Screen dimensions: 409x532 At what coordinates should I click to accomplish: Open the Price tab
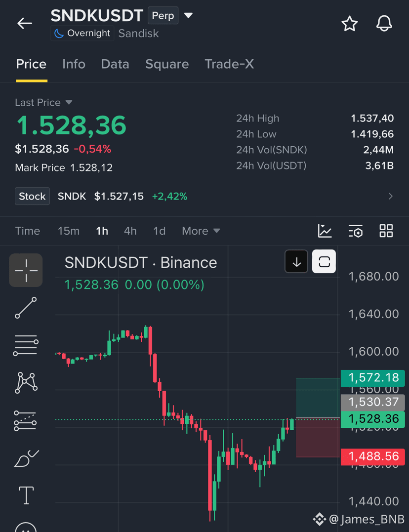click(31, 64)
